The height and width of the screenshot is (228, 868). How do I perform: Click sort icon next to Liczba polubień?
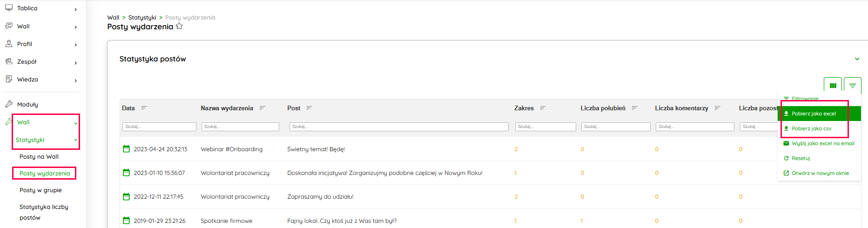tap(635, 108)
